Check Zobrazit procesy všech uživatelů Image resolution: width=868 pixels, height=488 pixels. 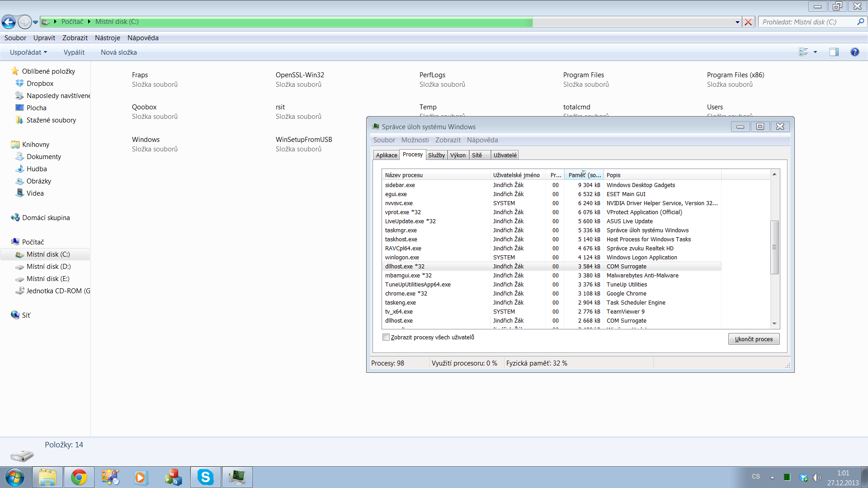tap(386, 337)
